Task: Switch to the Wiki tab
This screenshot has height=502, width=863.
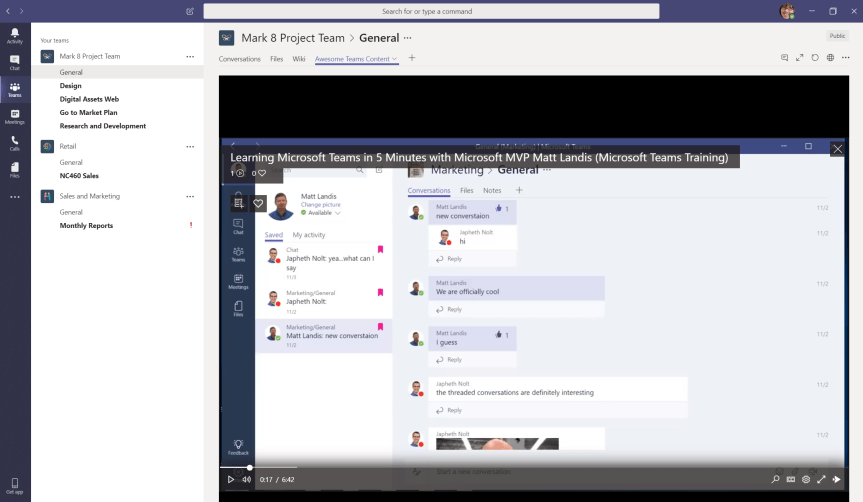Action: (298, 59)
